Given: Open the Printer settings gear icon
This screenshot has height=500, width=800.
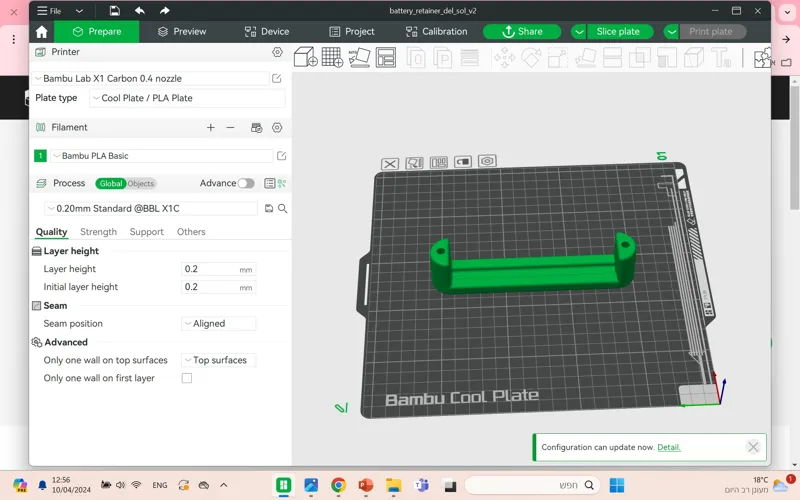Looking at the screenshot, I should click(277, 52).
